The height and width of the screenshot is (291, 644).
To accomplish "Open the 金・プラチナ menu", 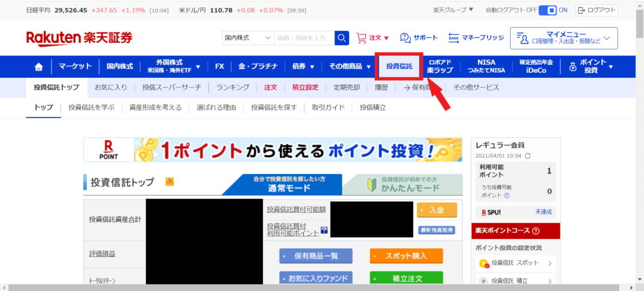I will 258,67.
